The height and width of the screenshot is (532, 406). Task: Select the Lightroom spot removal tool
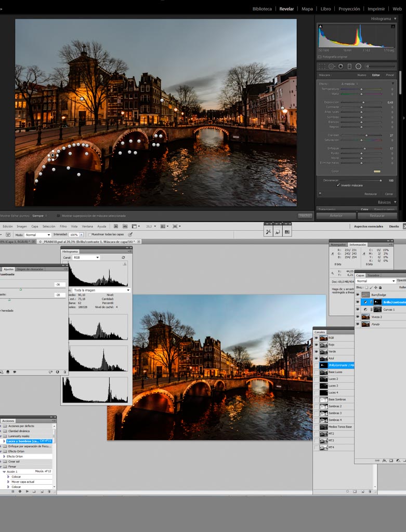tap(332, 66)
